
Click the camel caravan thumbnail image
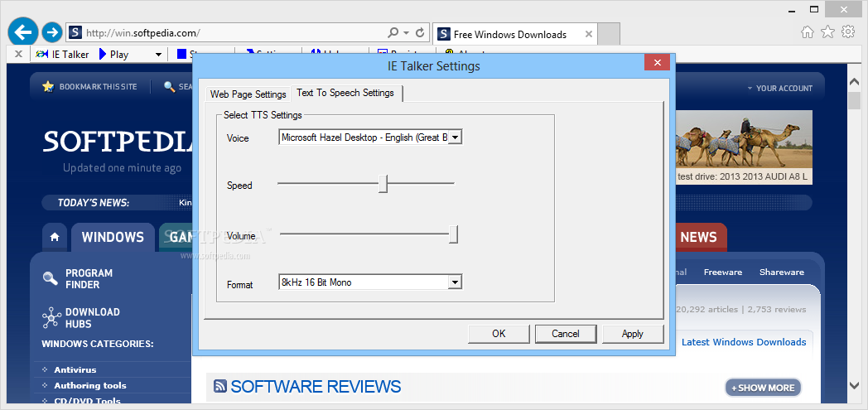pos(744,140)
